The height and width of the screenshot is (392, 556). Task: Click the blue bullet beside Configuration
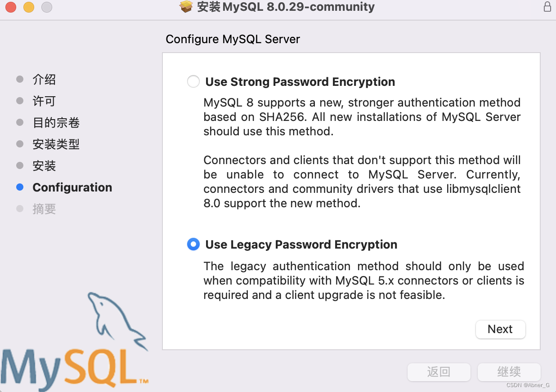pyautogui.click(x=20, y=187)
